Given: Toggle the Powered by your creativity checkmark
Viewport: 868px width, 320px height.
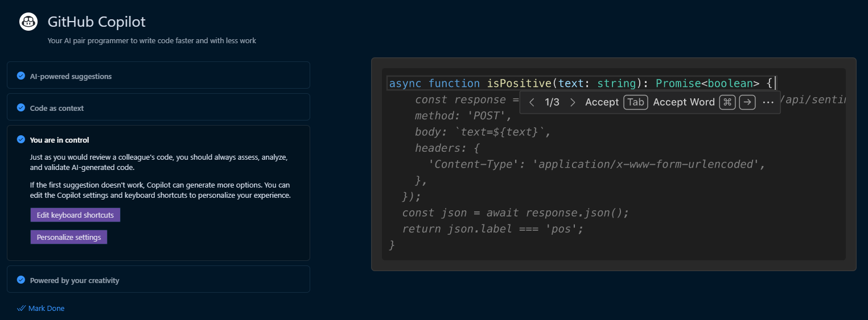Looking at the screenshot, I should pyautogui.click(x=21, y=280).
